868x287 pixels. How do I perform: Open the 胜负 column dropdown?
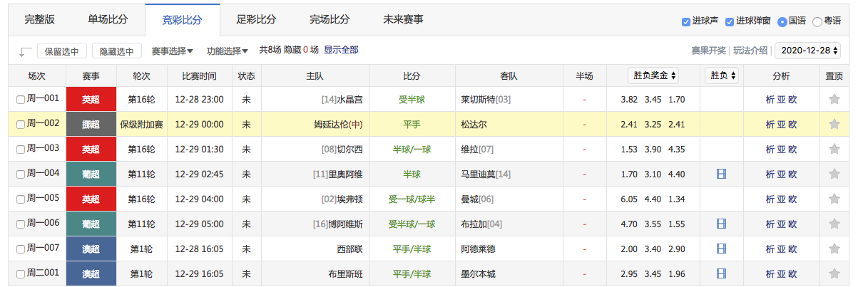(721, 75)
